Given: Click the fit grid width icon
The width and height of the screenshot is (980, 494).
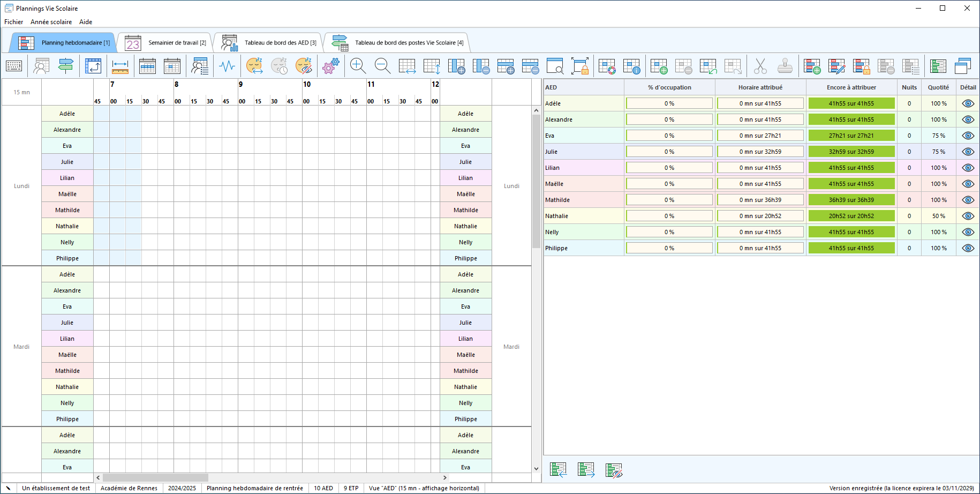Looking at the screenshot, I should (x=407, y=66).
